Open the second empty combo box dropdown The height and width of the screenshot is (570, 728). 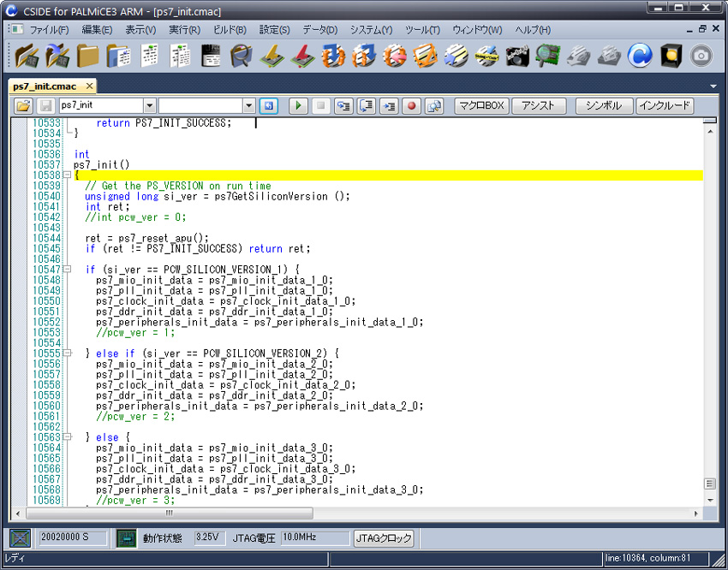point(249,106)
